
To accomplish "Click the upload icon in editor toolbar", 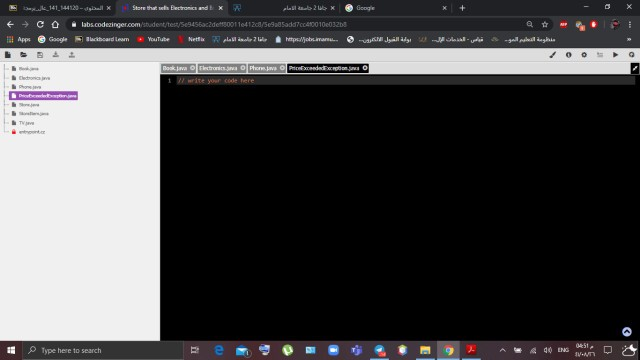I will tap(71, 55).
